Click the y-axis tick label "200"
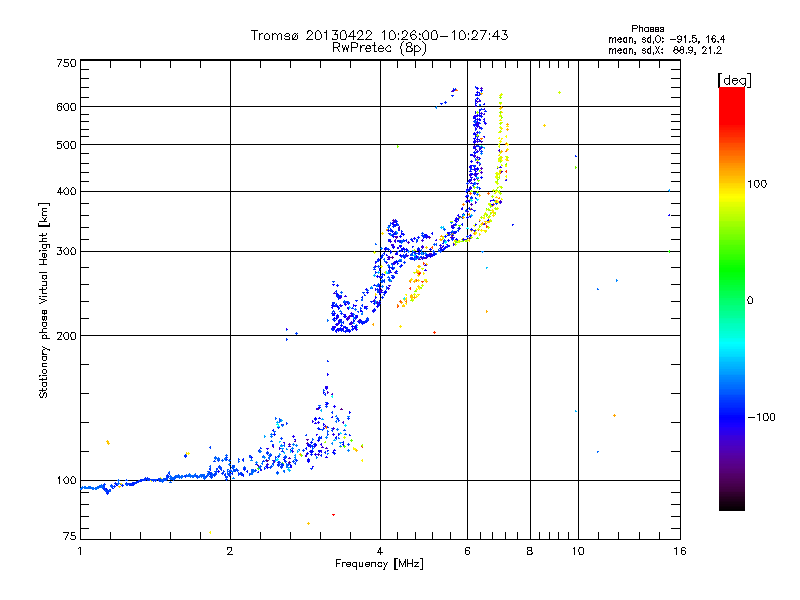Screen dimensions: 800x600 click(66, 336)
